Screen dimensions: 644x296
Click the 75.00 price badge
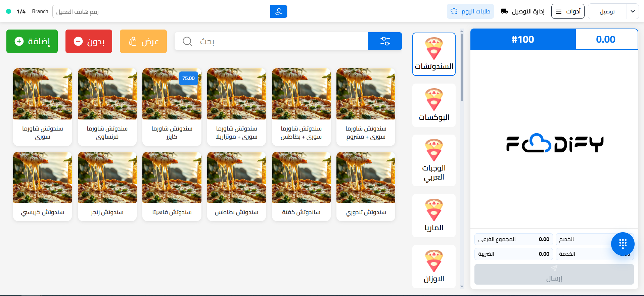pyautogui.click(x=188, y=78)
